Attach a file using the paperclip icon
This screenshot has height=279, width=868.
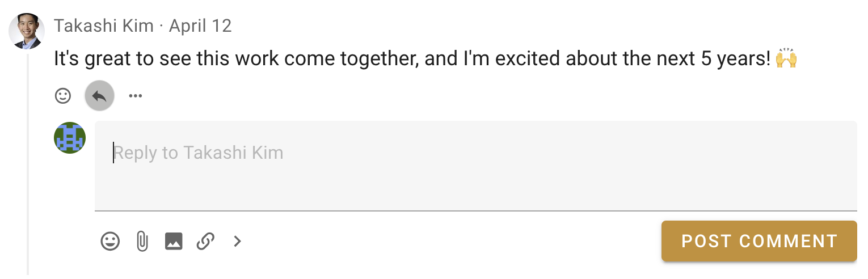(142, 242)
